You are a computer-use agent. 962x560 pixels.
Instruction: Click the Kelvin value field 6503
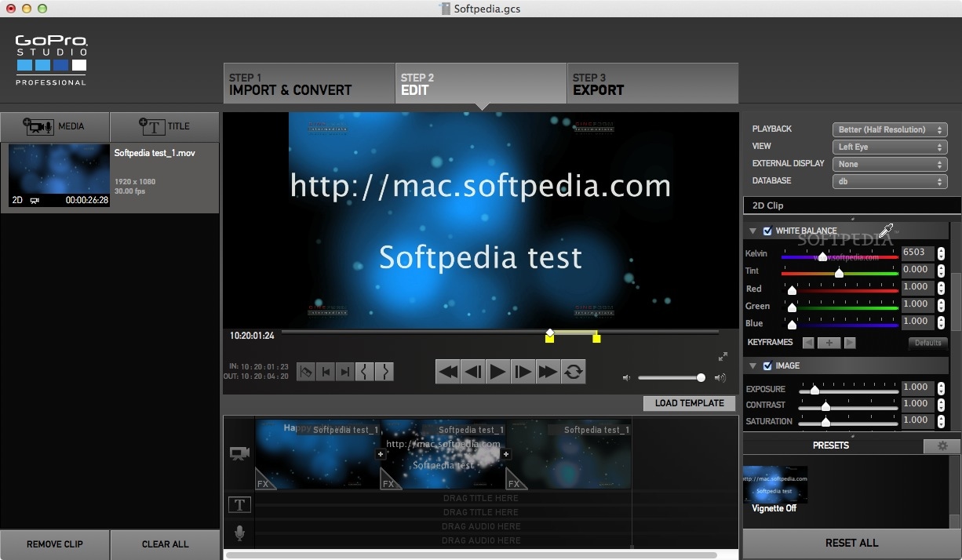pyautogui.click(x=917, y=253)
